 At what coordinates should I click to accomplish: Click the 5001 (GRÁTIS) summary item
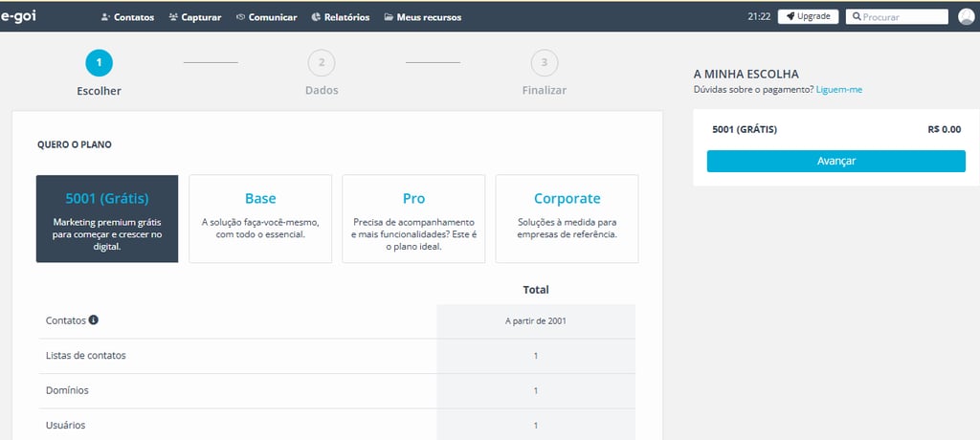[x=745, y=130]
